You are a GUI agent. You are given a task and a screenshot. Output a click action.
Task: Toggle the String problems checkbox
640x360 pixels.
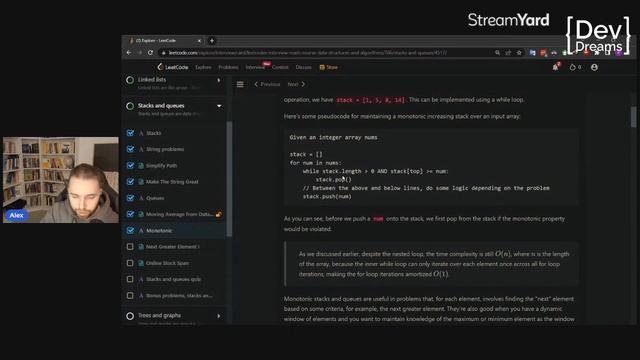click(x=130, y=149)
